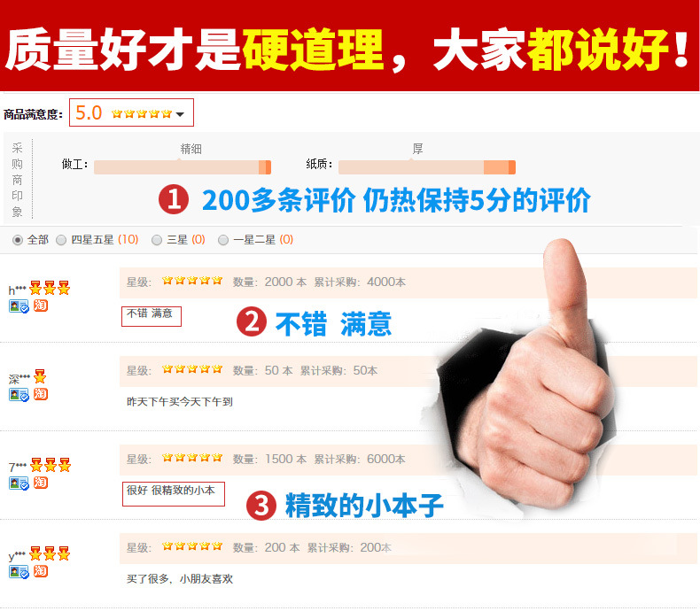Select the 一星二星 (0) radio filter
This screenshot has height=611, width=700.
point(223,240)
